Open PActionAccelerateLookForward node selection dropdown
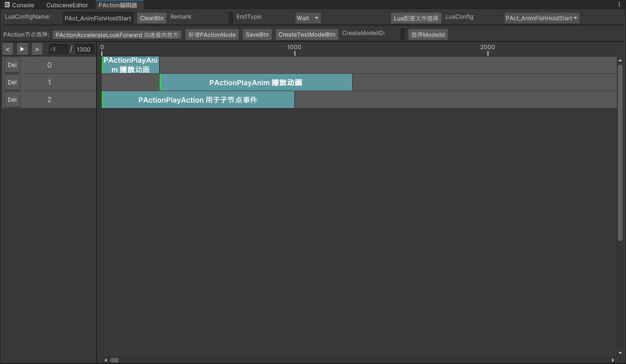Image resolution: width=626 pixels, height=364 pixels. click(117, 35)
